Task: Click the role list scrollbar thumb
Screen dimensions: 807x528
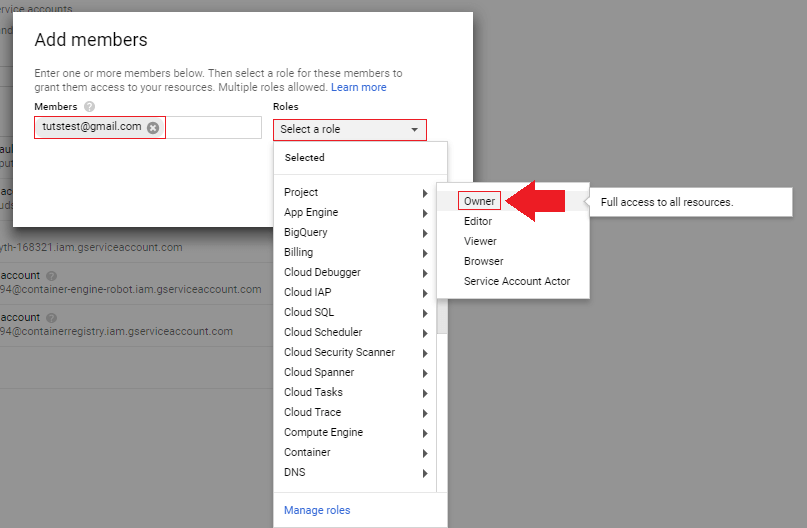Action: coord(442,316)
